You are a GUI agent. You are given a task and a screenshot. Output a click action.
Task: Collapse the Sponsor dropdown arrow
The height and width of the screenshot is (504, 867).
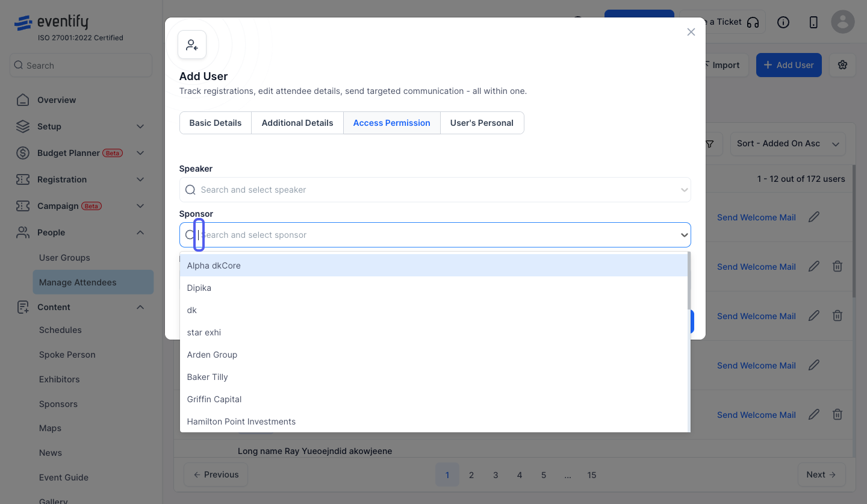click(x=685, y=235)
